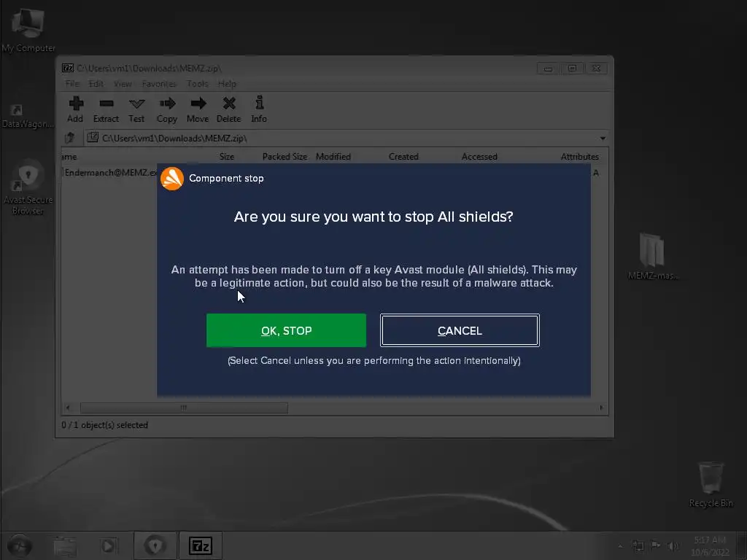Open the Tools menu in 7-Zip
This screenshot has width=747, height=560.
click(197, 84)
